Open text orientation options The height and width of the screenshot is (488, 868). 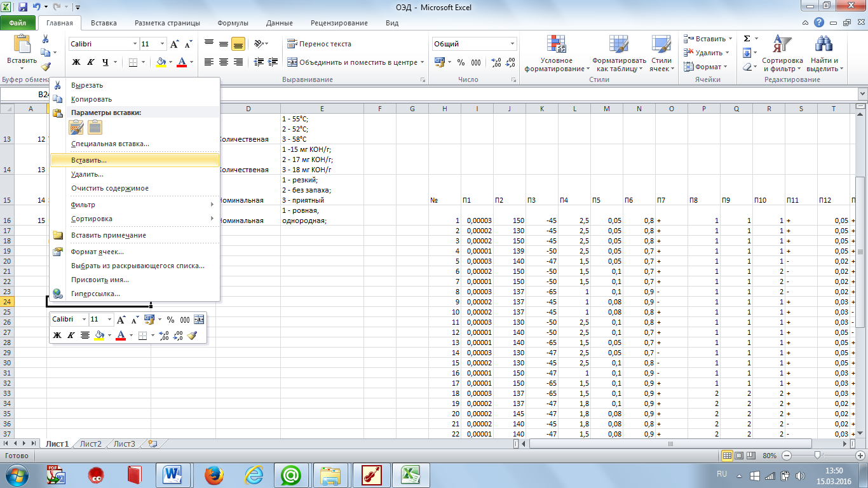coord(261,44)
